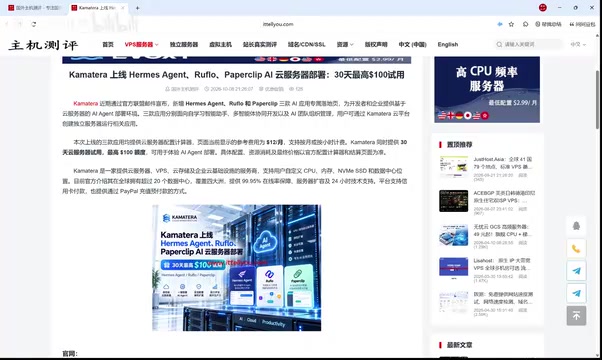Click the icon right of the star
Viewport: 602px width, 360px height.
(x=525, y=24)
